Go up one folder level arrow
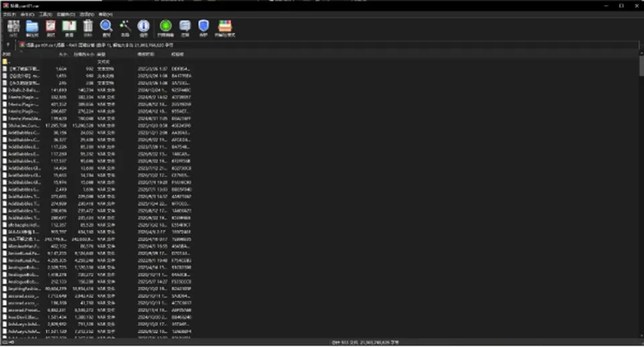The width and height of the screenshot is (644, 347). pyautogui.click(x=8, y=45)
